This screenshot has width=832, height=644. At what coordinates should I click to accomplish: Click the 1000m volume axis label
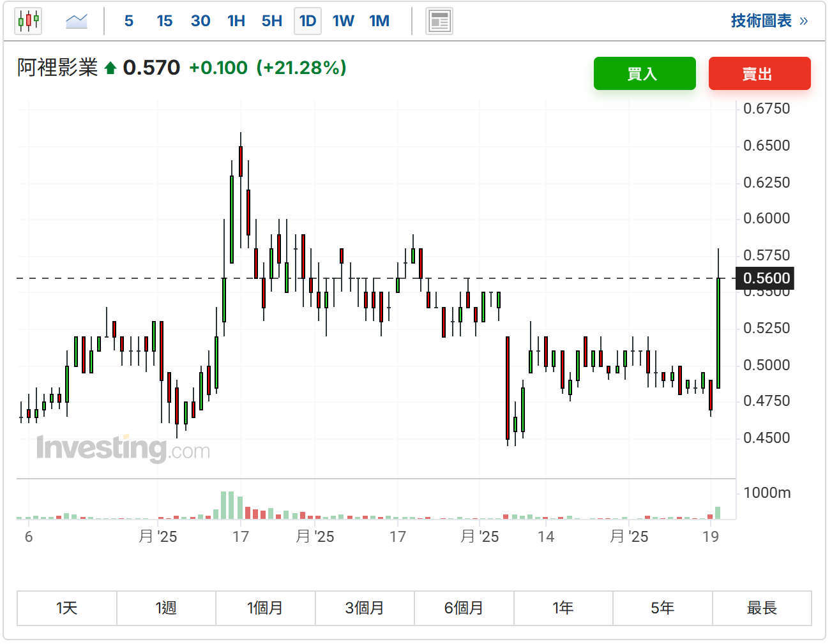(x=767, y=493)
